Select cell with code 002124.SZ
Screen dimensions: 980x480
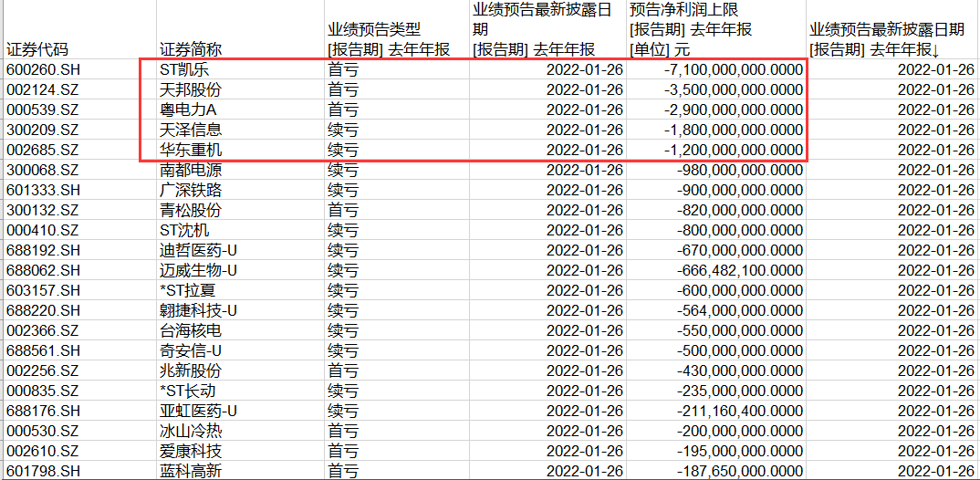[x=79, y=90]
